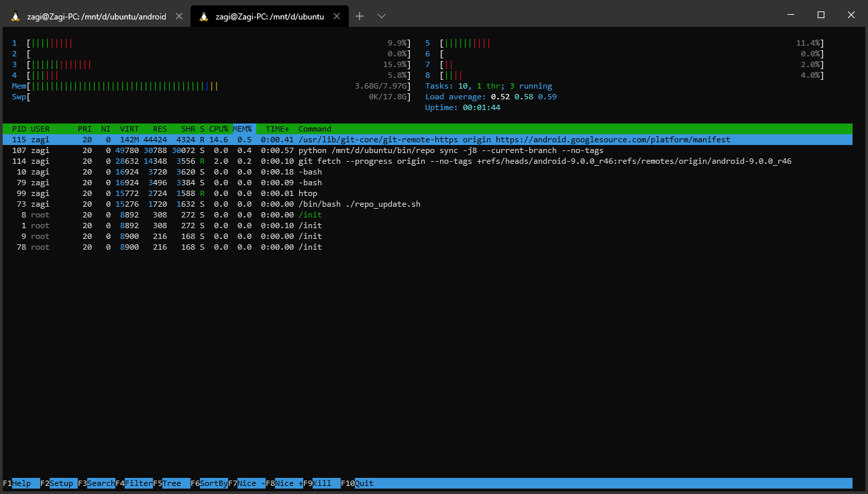Close the active /mnt/d/ubuntu tab

337,16
